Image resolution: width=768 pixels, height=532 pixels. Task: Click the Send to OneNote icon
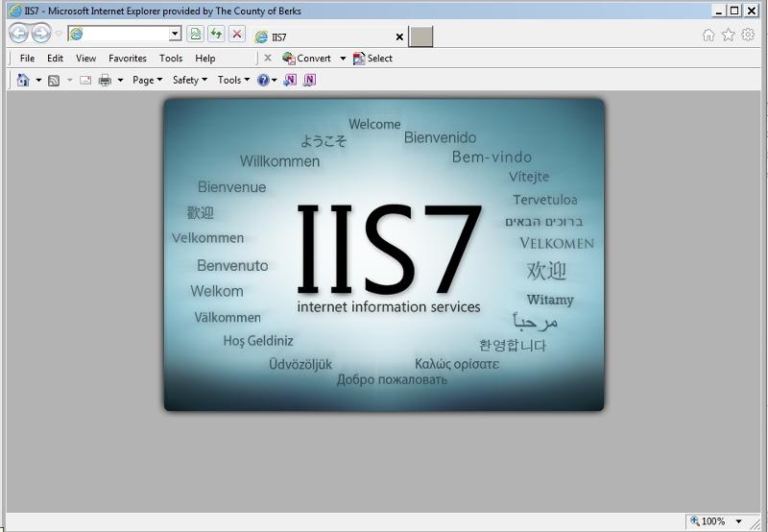point(290,80)
